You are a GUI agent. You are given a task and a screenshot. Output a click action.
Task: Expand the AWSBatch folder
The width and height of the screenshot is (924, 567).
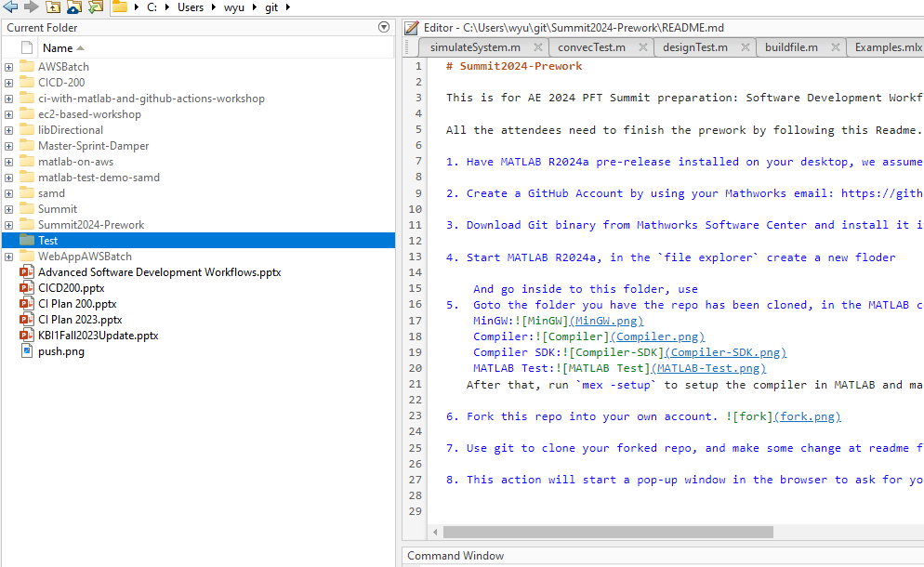[9, 67]
